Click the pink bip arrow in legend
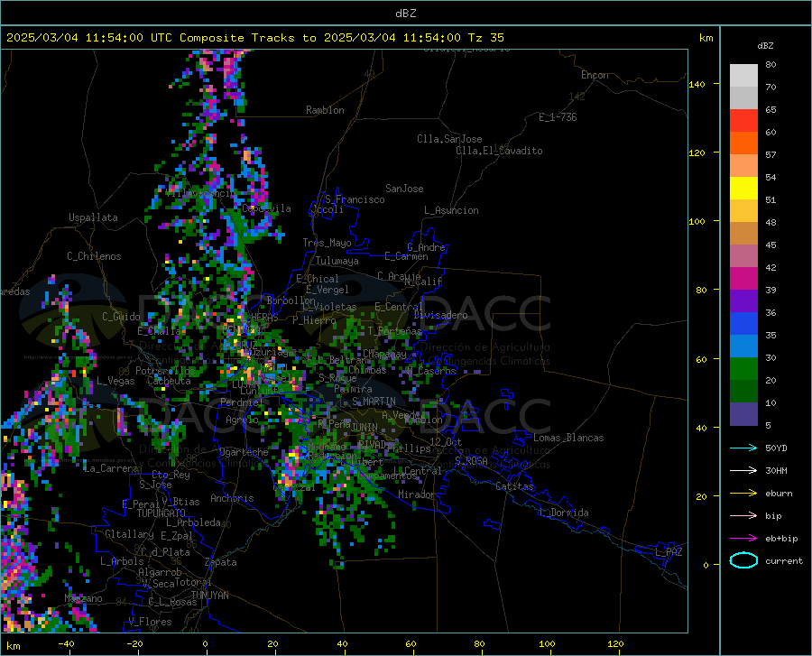812x656 pixels. 743,515
